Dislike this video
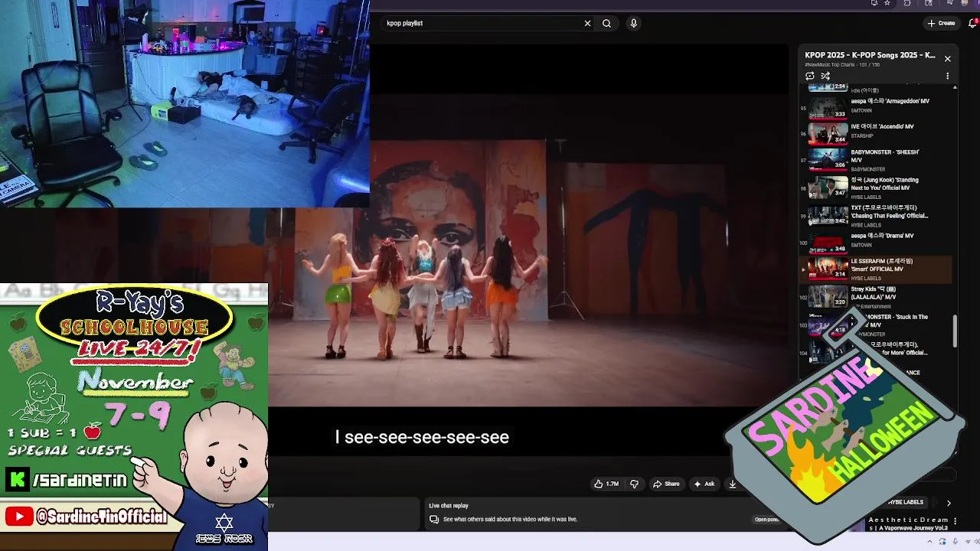The height and width of the screenshot is (551, 980). pyautogui.click(x=634, y=484)
